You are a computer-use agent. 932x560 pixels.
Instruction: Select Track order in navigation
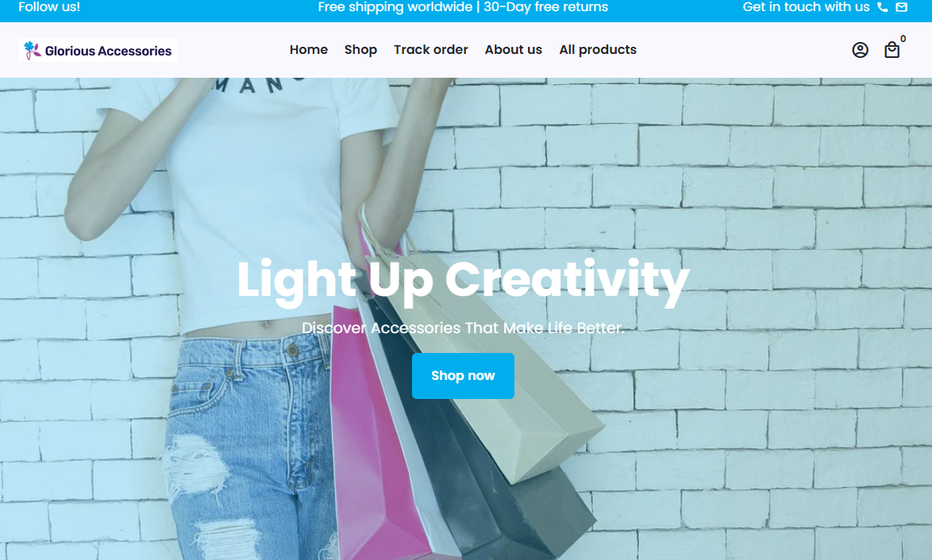click(x=431, y=50)
